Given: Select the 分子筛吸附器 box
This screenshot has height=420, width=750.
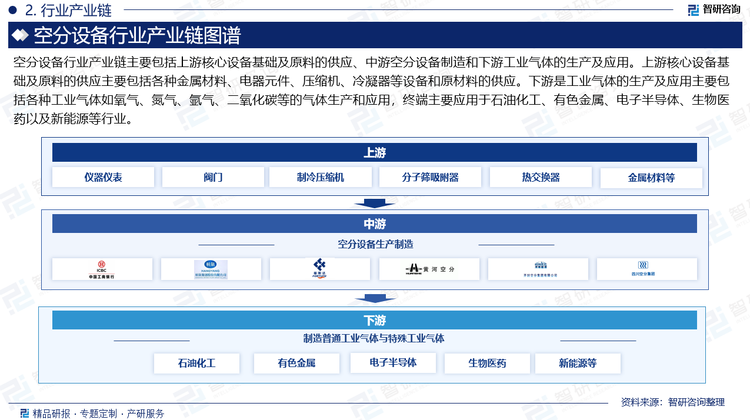Looking at the screenshot, I should (430, 177).
